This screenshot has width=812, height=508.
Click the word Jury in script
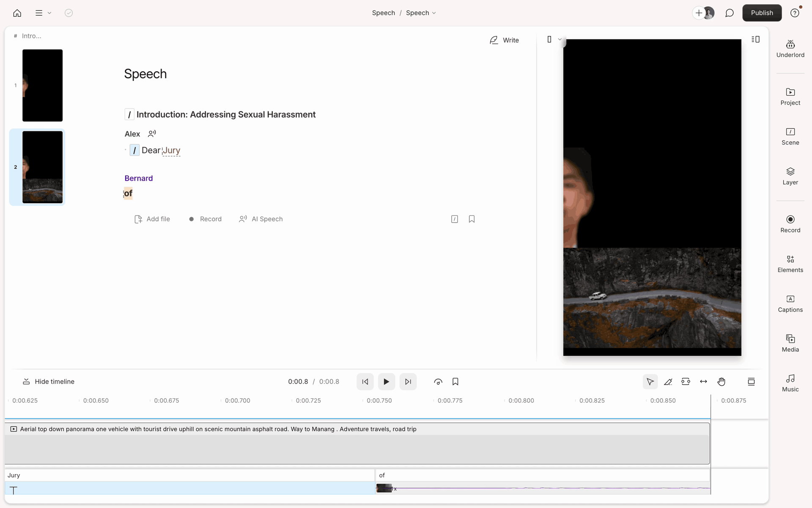171,150
